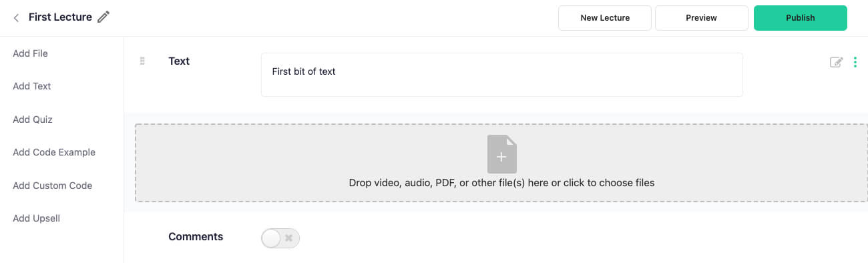868x263 pixels.
Task: Publish the lecture
Action: 801,18
